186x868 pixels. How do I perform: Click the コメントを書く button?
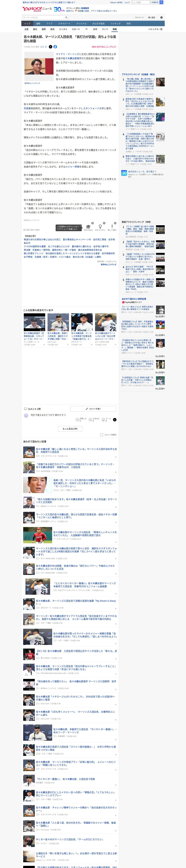tap(93, 409)
